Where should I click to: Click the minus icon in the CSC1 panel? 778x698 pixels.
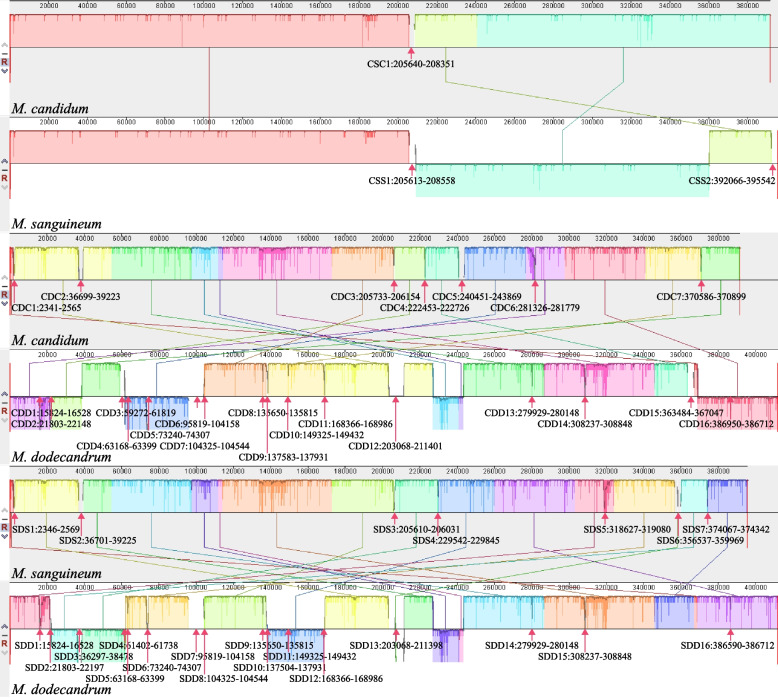pos(4,53)
